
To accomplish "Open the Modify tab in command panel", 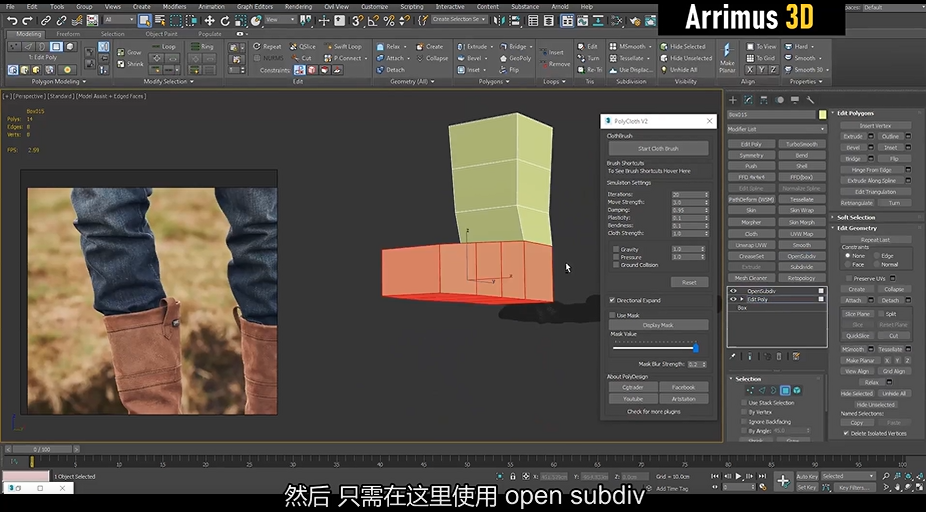I will (748, 100).
